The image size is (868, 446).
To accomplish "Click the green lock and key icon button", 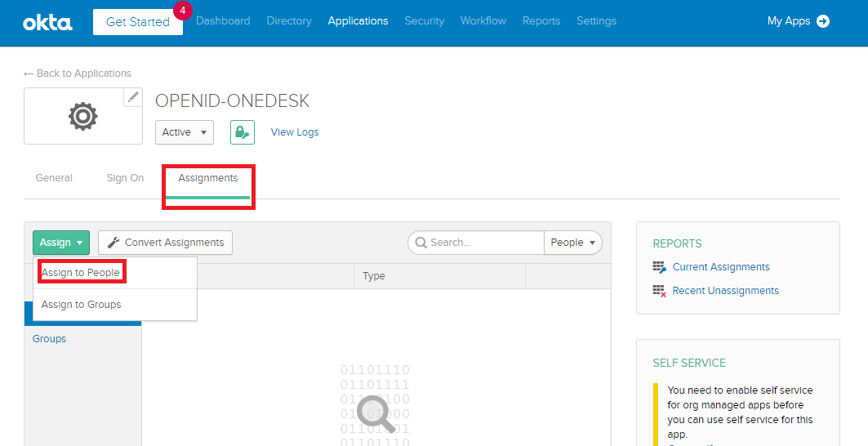I will [242, 132].
